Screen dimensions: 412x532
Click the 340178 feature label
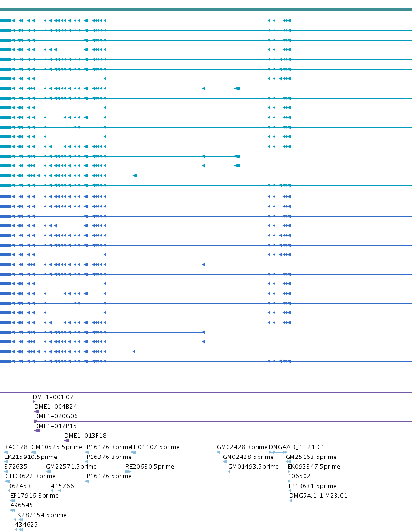(x=16, y=447)
